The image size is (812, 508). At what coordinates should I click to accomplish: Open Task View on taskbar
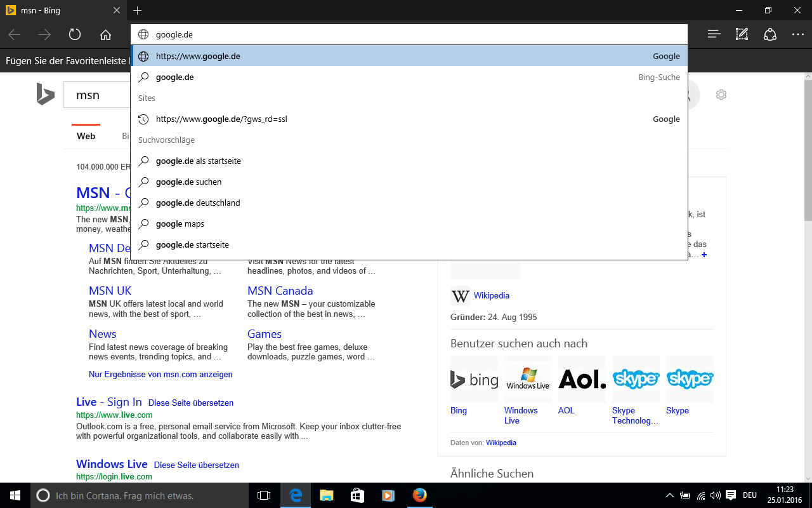(x=264, y=495)
